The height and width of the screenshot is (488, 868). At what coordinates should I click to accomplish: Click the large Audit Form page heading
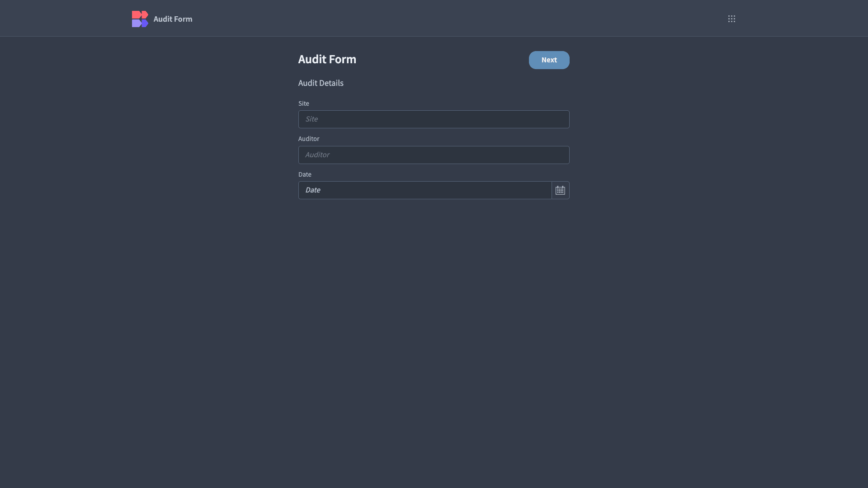(327, 59)
